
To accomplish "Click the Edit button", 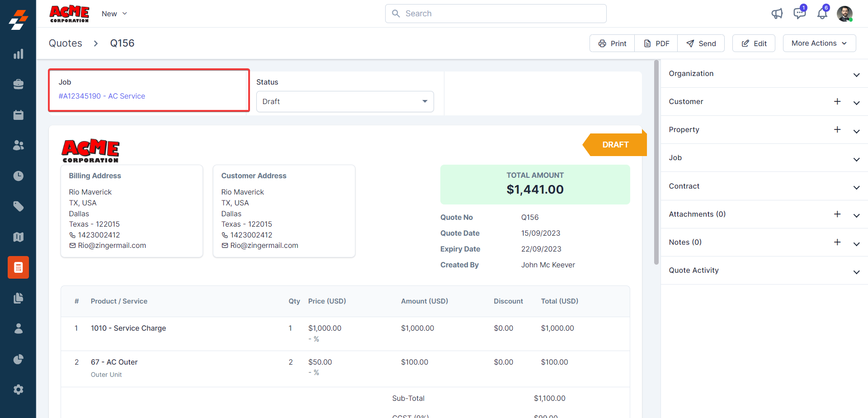I will pos(754,43).
